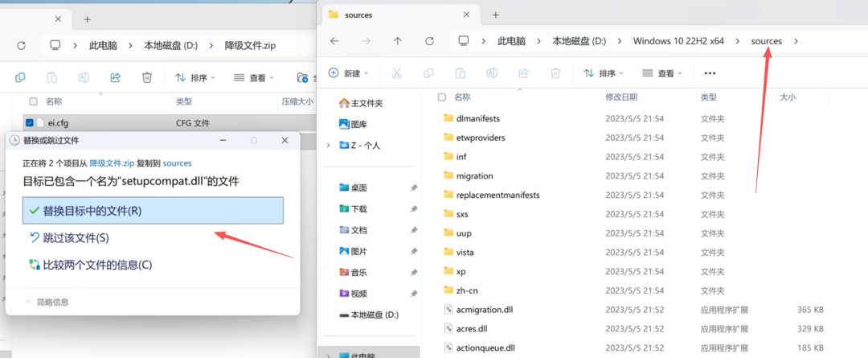Expand the Z - 个人 tree node
Screen dimensions: 868x358
328,146
